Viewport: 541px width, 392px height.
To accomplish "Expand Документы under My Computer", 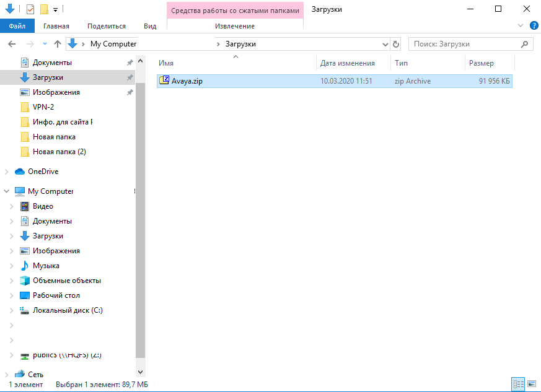I will tap(11, 221).
